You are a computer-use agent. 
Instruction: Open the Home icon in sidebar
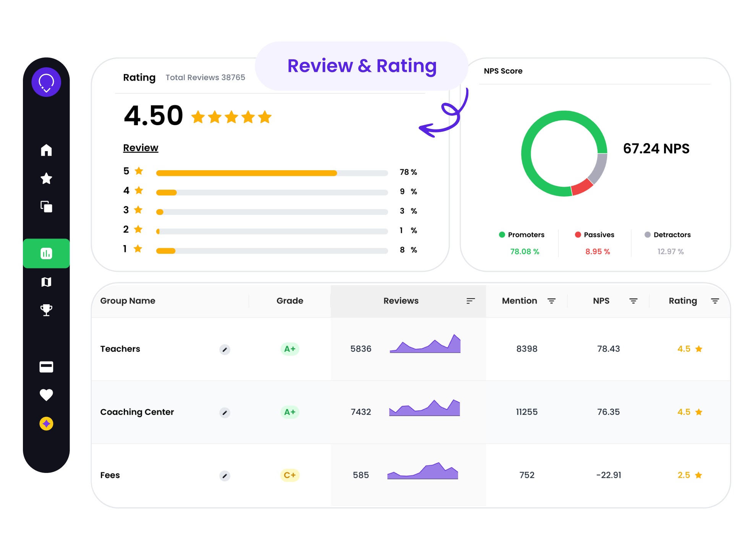tap(46, 150)
